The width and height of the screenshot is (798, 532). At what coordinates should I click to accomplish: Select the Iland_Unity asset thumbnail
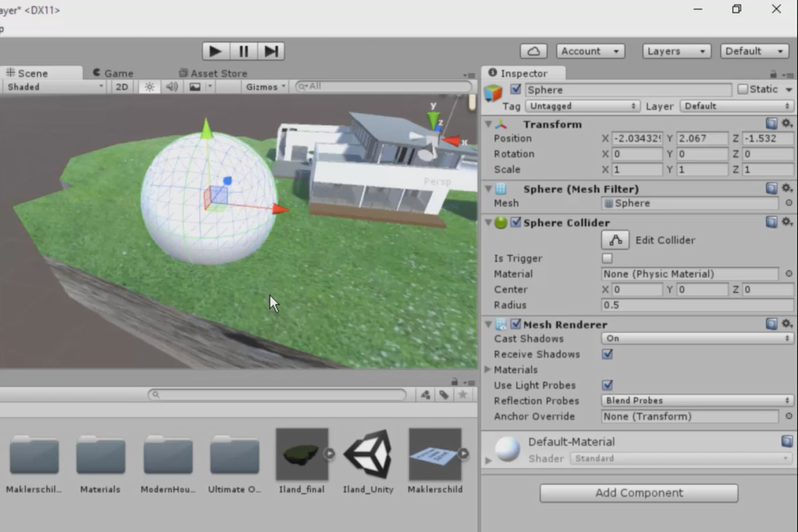[x=368, y=456]
